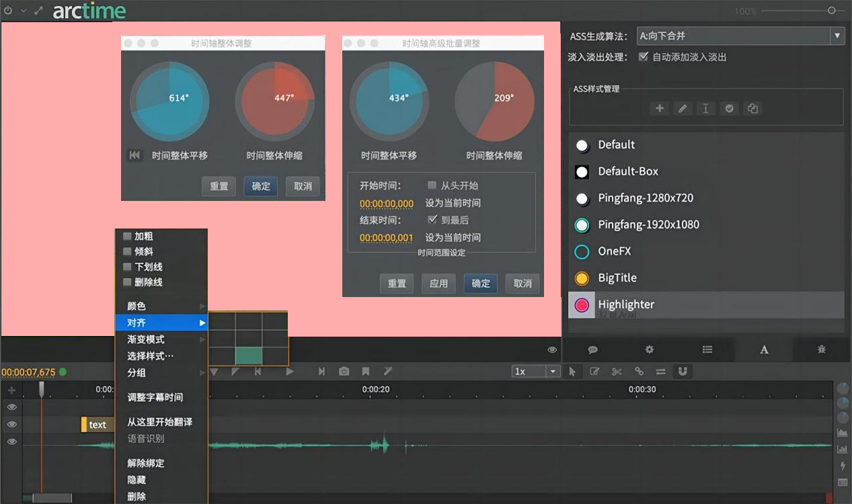852x504 pixels.
Task: Toggle the eye icon below the video preview
Action: 552,349
